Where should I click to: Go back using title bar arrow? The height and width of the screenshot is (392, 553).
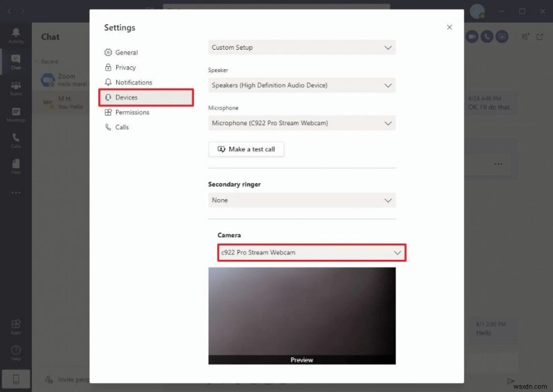point(10,11)
